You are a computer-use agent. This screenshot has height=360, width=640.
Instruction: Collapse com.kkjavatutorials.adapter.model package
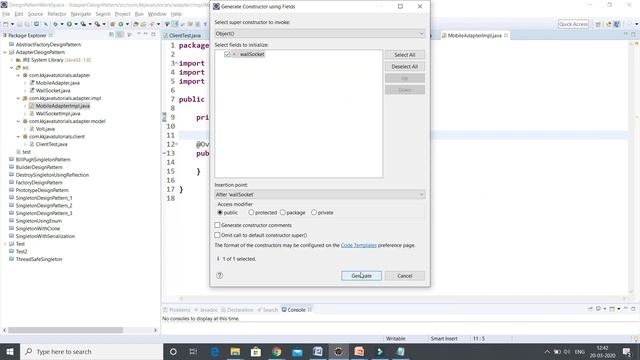18,121
